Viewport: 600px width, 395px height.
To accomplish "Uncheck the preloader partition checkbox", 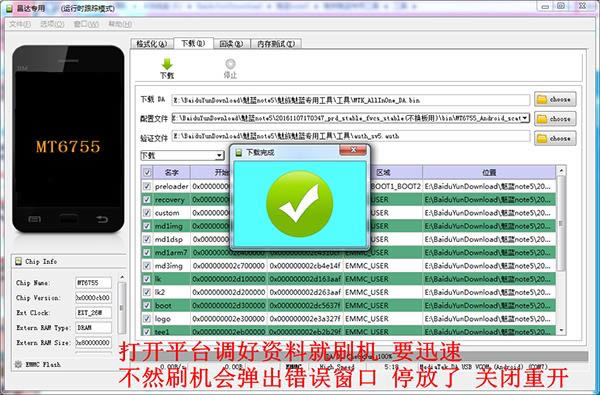I will click(x=147, y=186).
